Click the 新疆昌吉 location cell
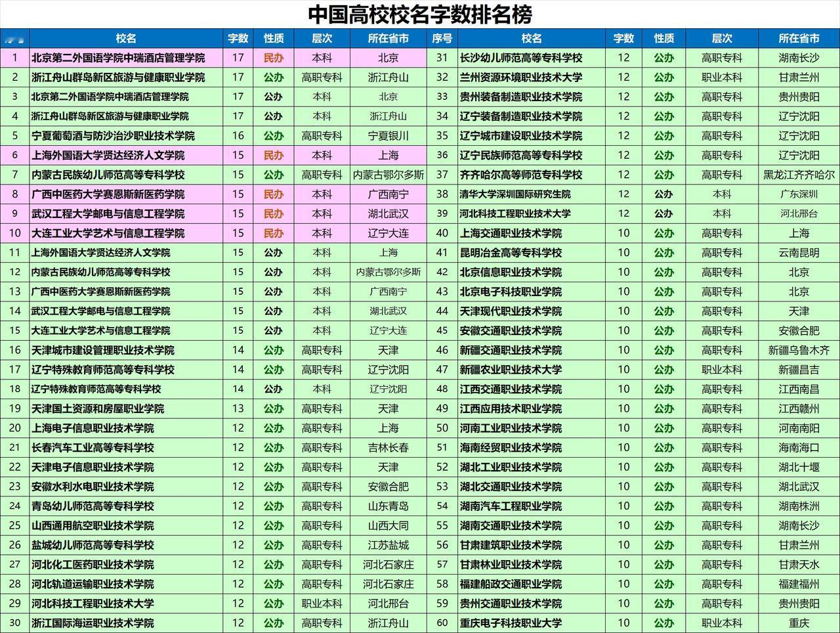The width and height of the screenshot is (840, 633). tap(799, 370)
